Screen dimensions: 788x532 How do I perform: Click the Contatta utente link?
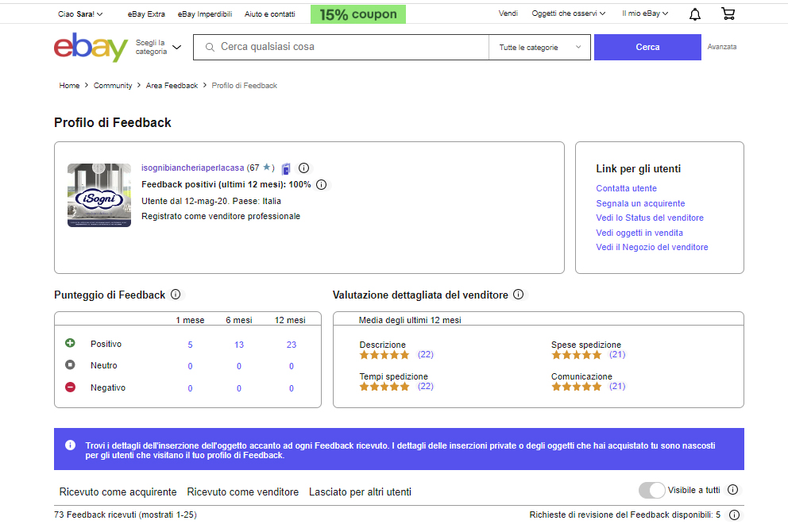coord(626,188)
